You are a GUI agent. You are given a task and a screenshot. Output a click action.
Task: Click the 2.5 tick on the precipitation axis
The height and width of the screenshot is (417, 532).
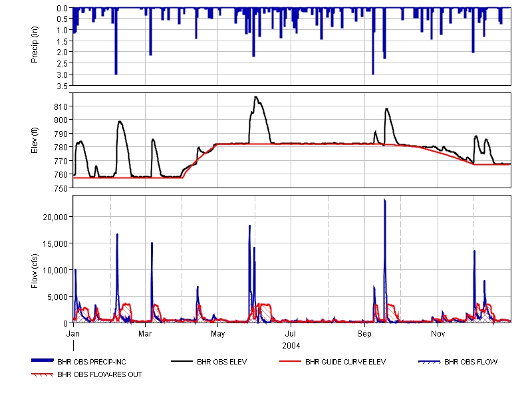pyautogui.click(x=63, y=64)
